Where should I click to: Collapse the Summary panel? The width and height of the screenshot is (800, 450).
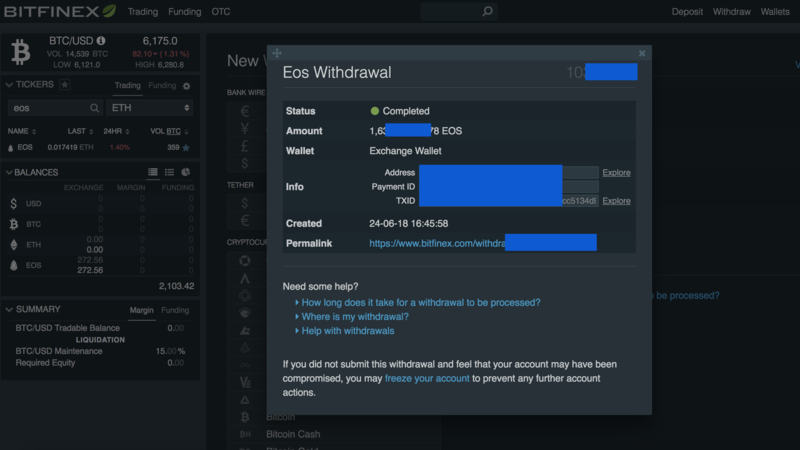[9, 310]
